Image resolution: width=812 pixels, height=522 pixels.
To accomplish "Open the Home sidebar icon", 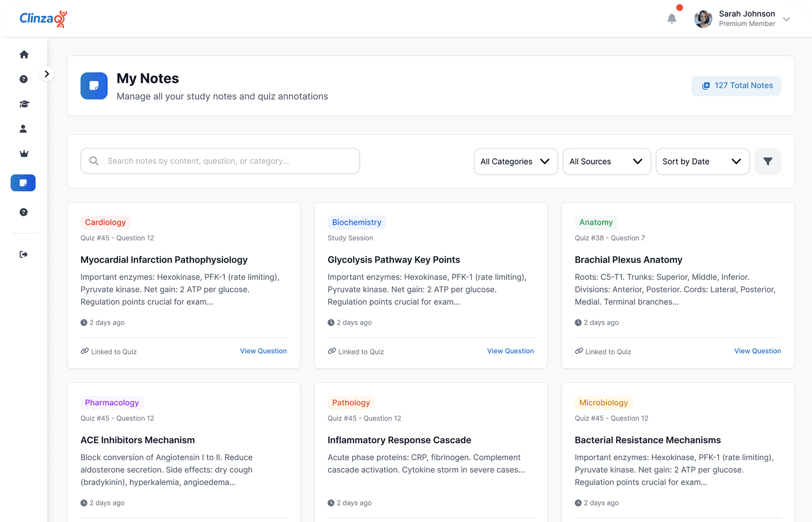I will click(24, 55).
